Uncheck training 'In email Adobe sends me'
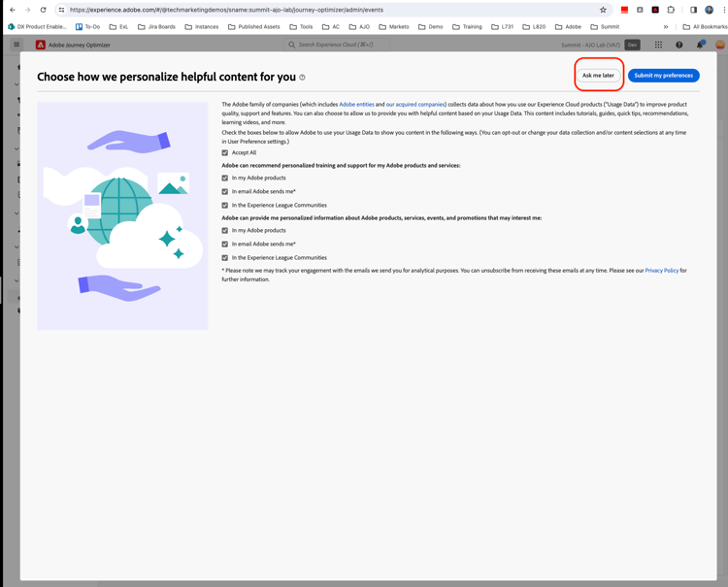The width and height of the screenshot is (728, 587). click(225, 191)
